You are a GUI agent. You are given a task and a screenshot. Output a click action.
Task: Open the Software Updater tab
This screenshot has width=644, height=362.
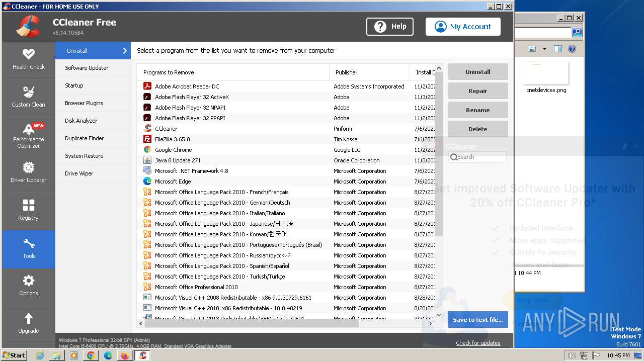pos(93,68)
